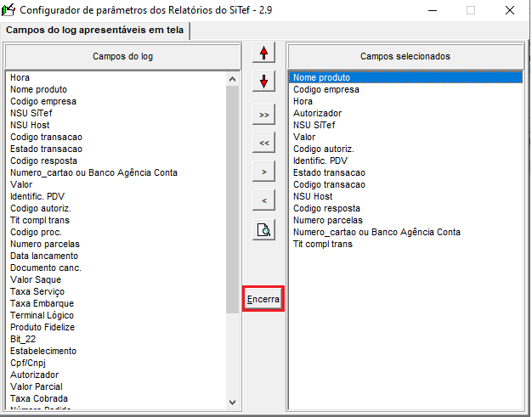This screenshot has height=417, width=532.
Task: Click the log fields list scrollbar thumb
Action: point(232,200)
